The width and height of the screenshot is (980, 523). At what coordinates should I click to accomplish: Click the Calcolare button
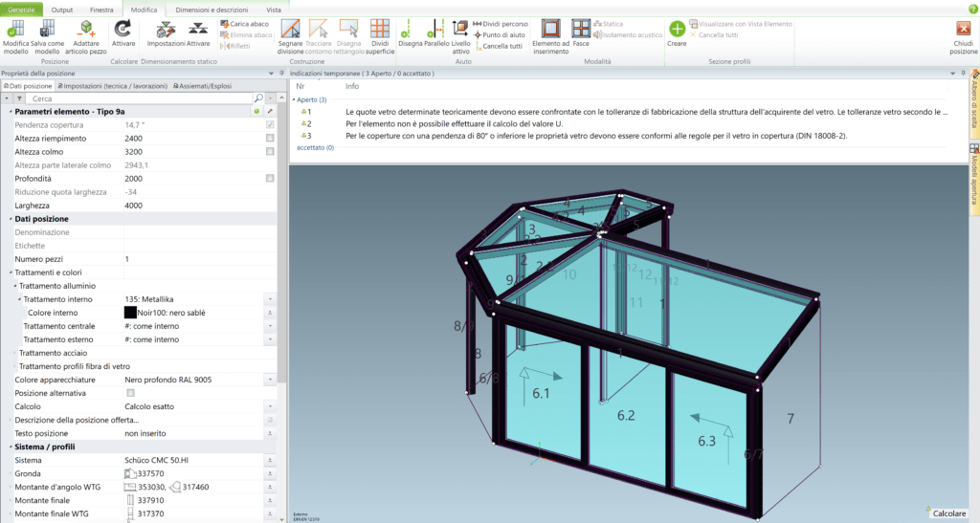[x=948, y=513]
